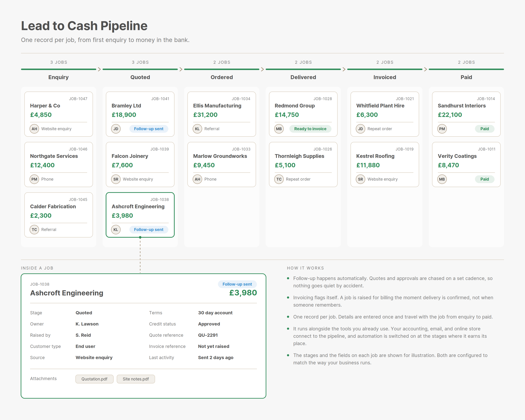Click the £31,200 amount
The height and width of the screenshot is (420, 525).
(205, 115)
